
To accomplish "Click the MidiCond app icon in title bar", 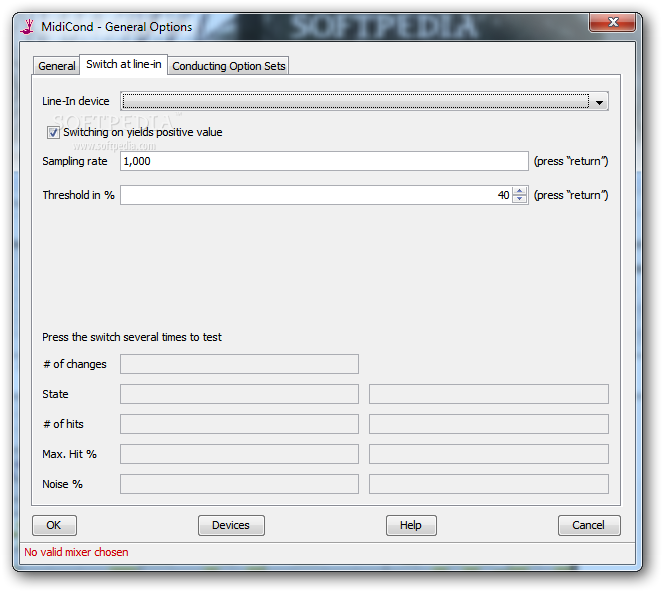I will [28, 27].
